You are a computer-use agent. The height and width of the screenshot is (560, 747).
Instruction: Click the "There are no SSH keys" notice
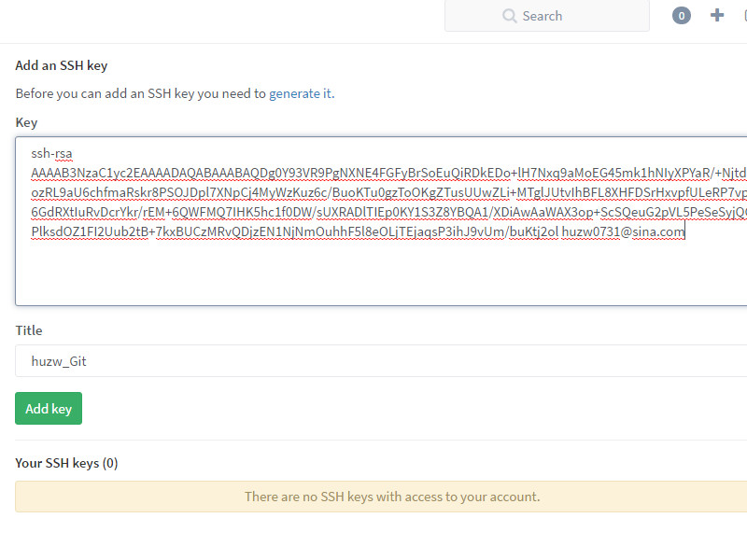click(391, 497)
